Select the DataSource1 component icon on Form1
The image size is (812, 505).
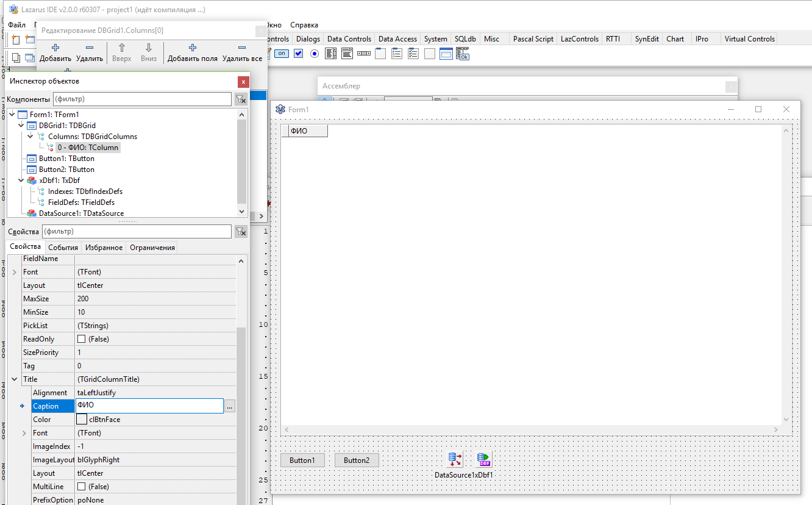[x=455, y=459]
